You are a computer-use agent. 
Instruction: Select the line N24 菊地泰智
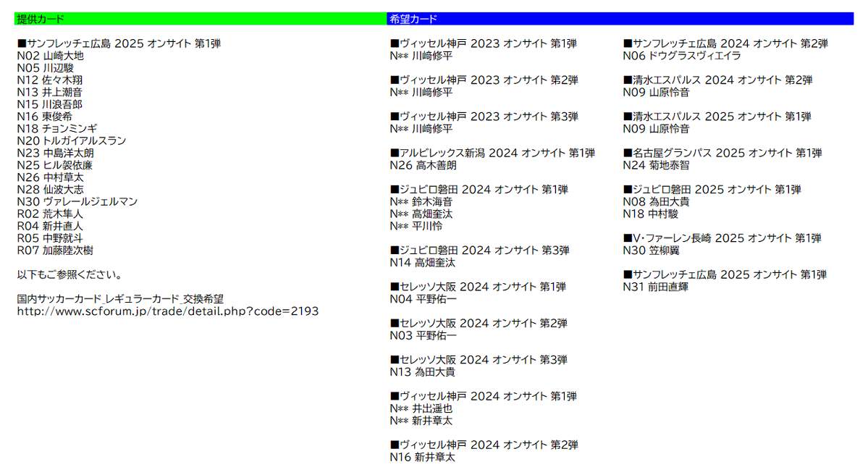pos(657,166)
